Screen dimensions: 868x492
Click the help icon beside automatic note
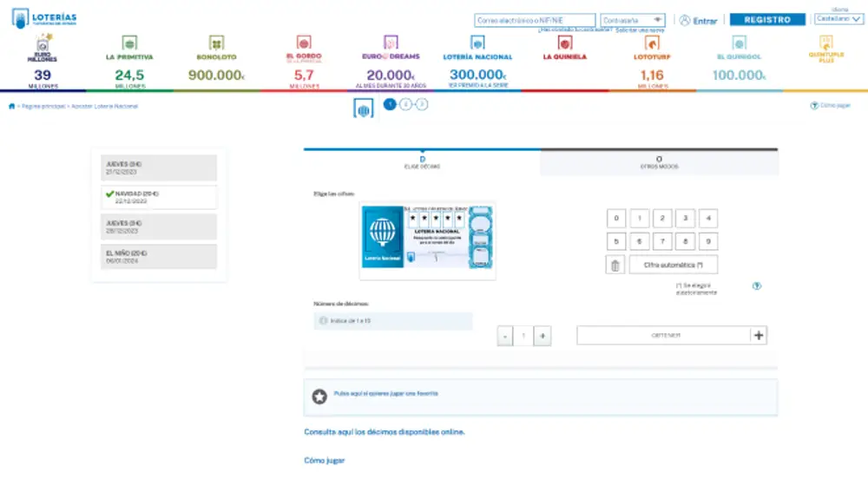tap(757, 286)
